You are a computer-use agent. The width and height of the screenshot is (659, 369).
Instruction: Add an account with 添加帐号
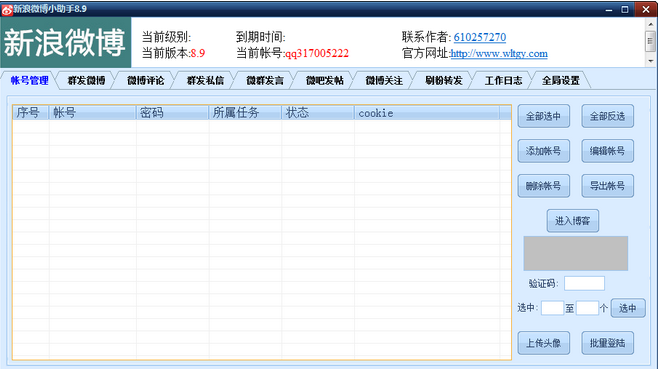coord(543,151)
